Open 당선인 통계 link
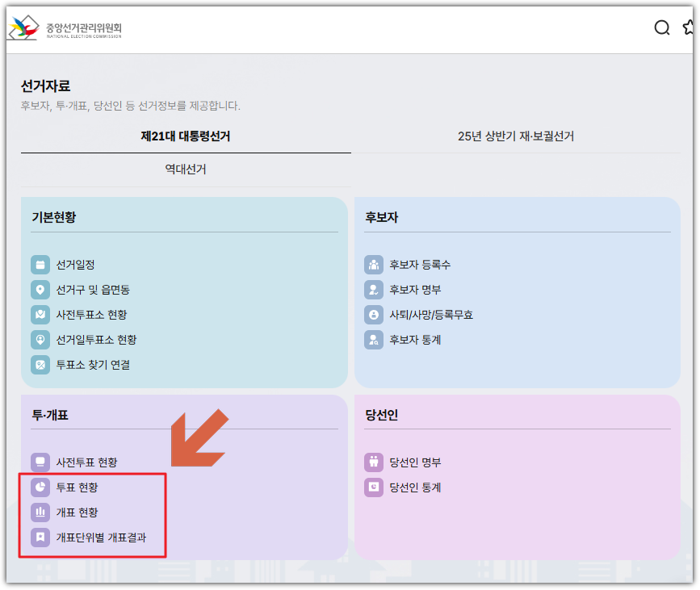 click(415, 487)
